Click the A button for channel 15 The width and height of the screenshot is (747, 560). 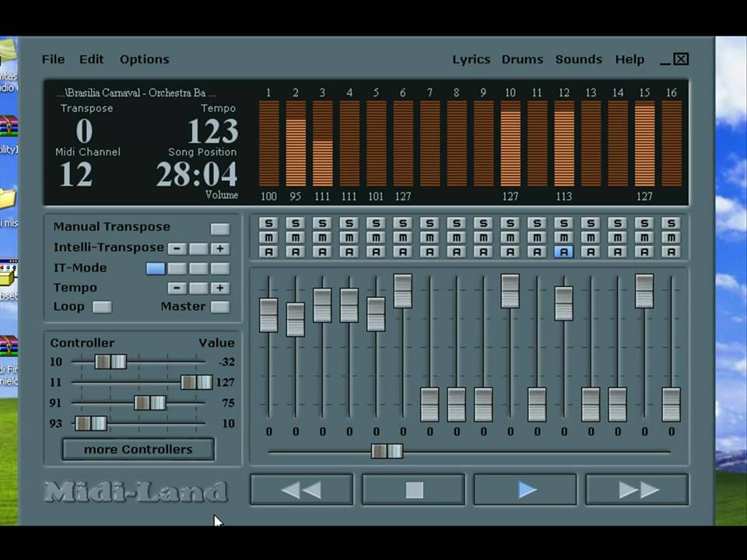[644, 252]
